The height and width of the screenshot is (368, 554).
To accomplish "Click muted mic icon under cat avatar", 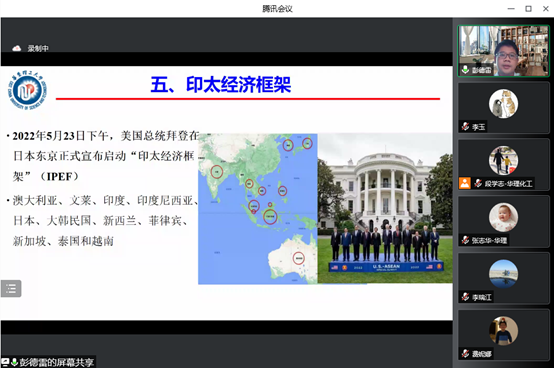I will [x=465, y=126].
